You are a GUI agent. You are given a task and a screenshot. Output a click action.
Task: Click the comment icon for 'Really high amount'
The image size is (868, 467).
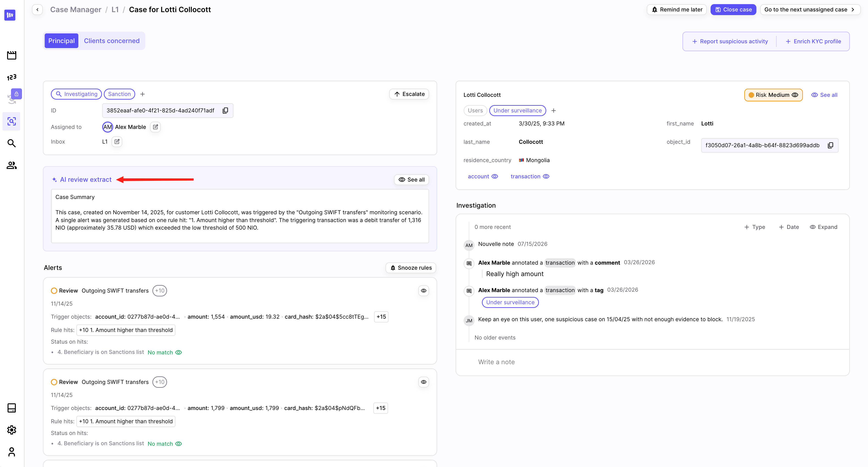[x=469, y=263]
